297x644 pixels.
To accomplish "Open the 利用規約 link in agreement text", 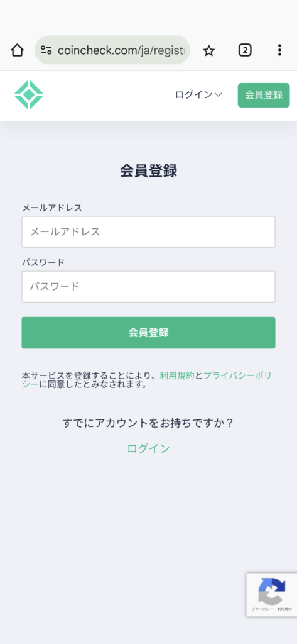I will 177,375.
